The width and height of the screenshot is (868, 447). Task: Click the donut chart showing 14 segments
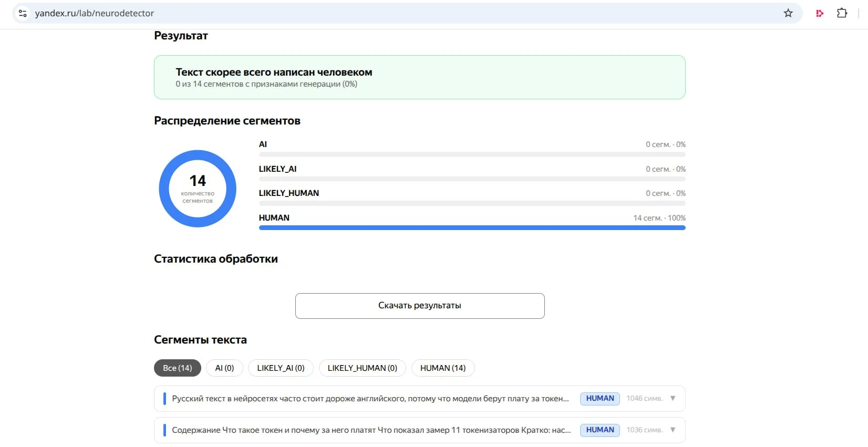pyautogui.click(x=198, y=189)
